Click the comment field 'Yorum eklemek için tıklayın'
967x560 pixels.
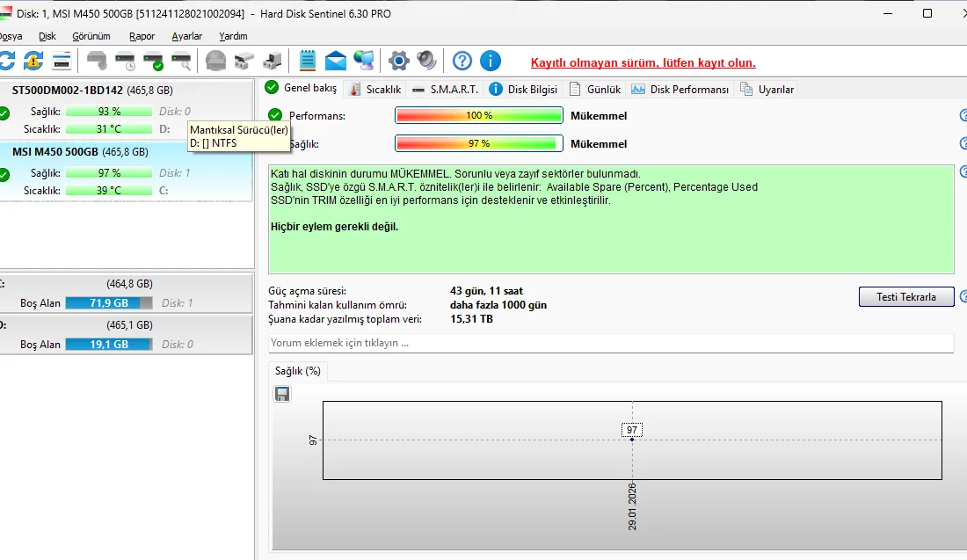click(611, 343)
